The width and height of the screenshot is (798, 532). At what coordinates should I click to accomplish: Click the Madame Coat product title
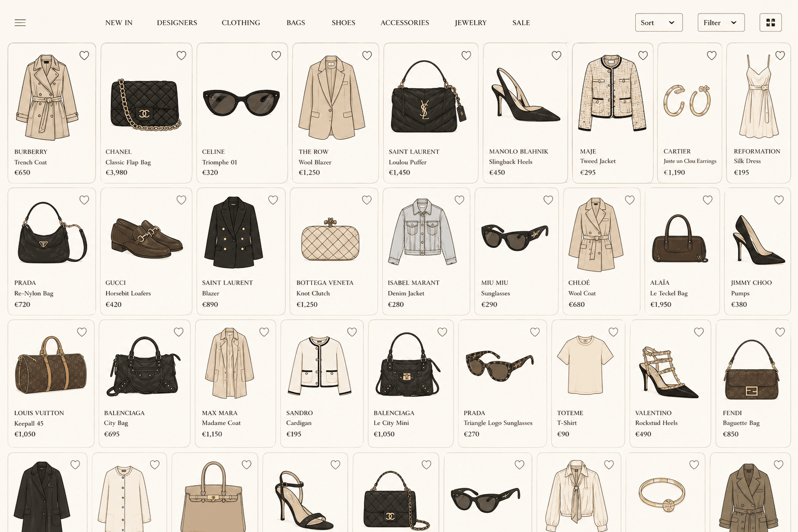coord(221,423)
